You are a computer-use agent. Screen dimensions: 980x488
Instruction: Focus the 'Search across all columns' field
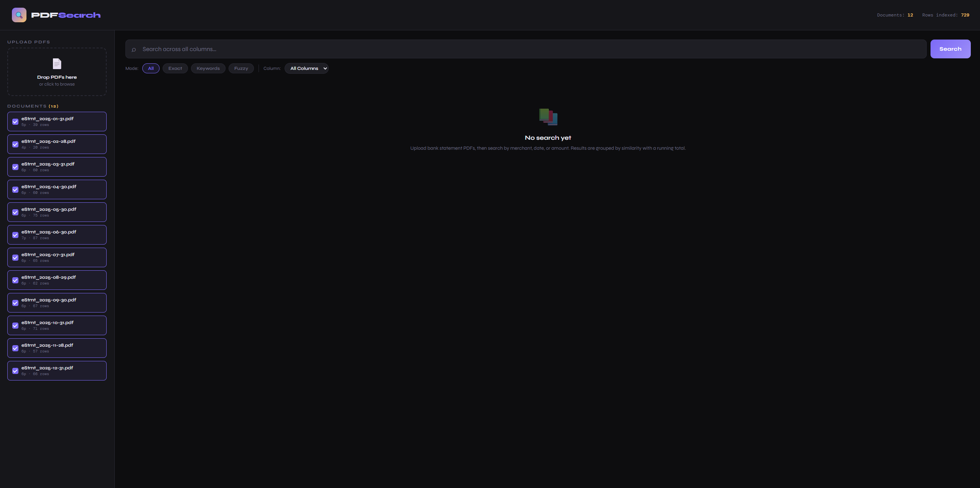[526, 49]
